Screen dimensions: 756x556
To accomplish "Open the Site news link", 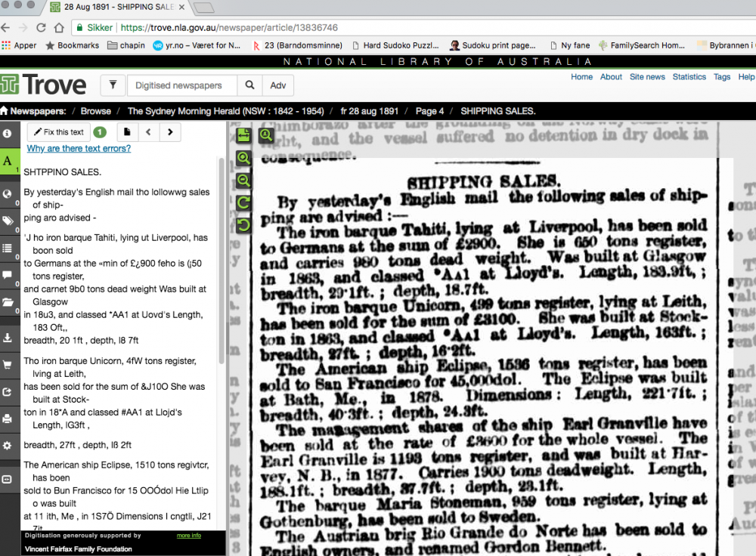I will tap(647, 76).
